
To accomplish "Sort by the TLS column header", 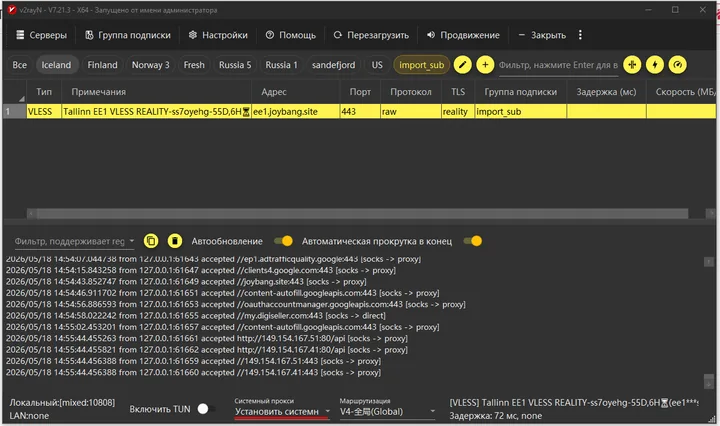I will [458, 92].
